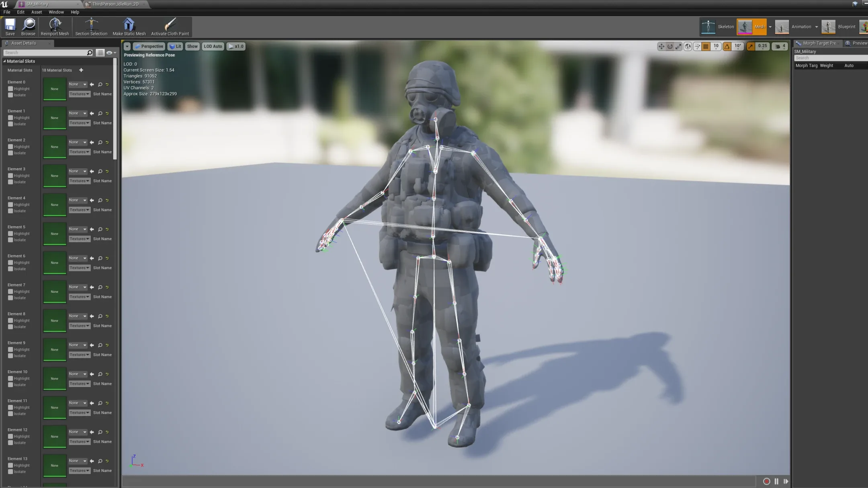This screenshot has width=868, height=488.
Task: Click the Make Static Mesh toolbar icon
Action: coord(129,26)
